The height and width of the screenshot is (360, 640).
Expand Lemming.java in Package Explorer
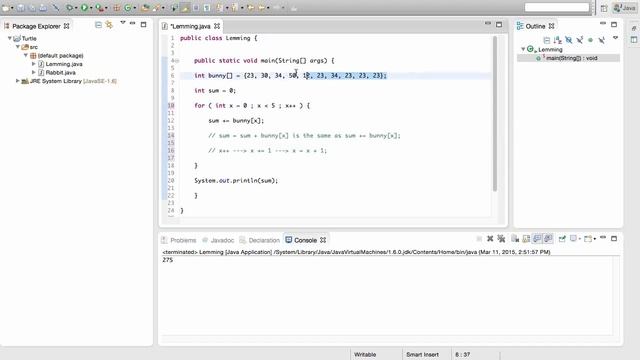point(33,64)
